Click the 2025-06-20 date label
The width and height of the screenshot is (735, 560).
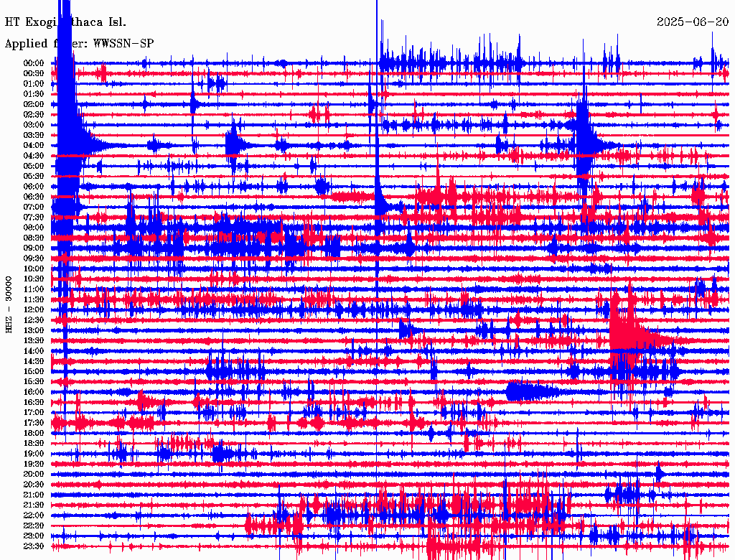click(693, 22)
